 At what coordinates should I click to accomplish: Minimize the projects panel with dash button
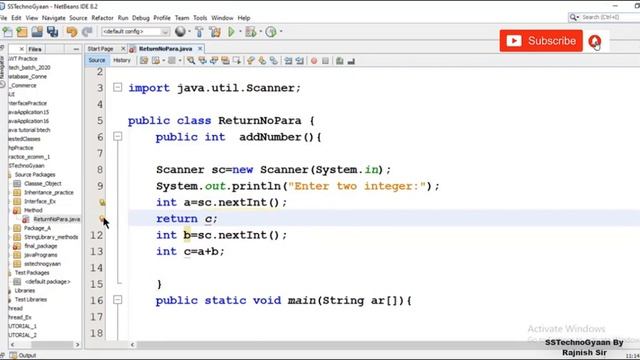point(76,49)
